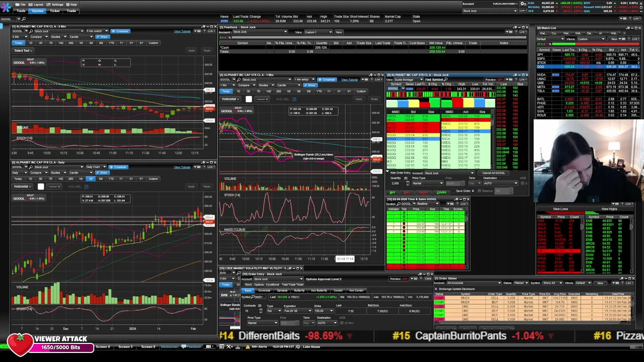The height and width of the screenshot is (362, 644).
Task: Enable the Reserve checkbox
Action: (x=479, y=191)
